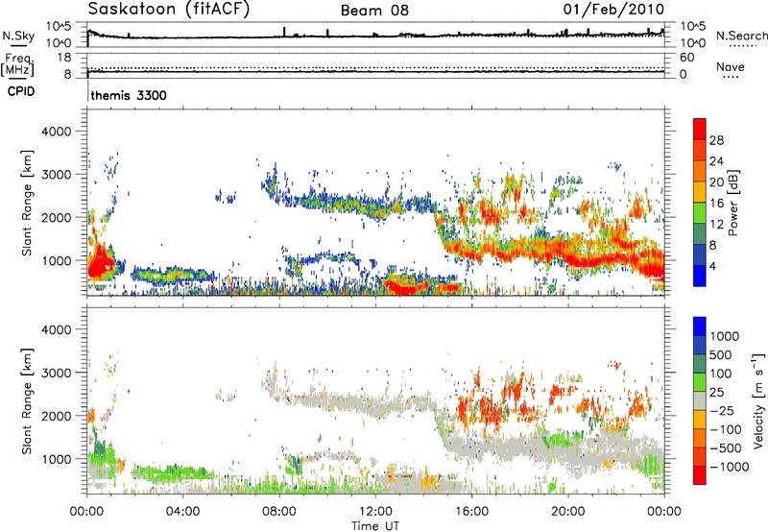Click the "4" label on Power colorbar
Image resolution: width=768 pixels, height=532 pixels.
coord(713,266)
